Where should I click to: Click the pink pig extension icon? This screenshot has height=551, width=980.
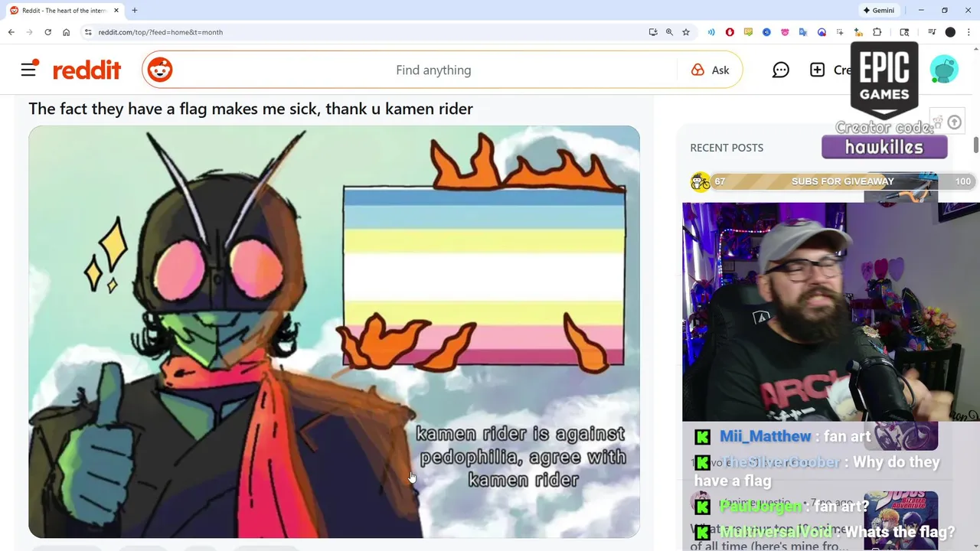[785, 32]
